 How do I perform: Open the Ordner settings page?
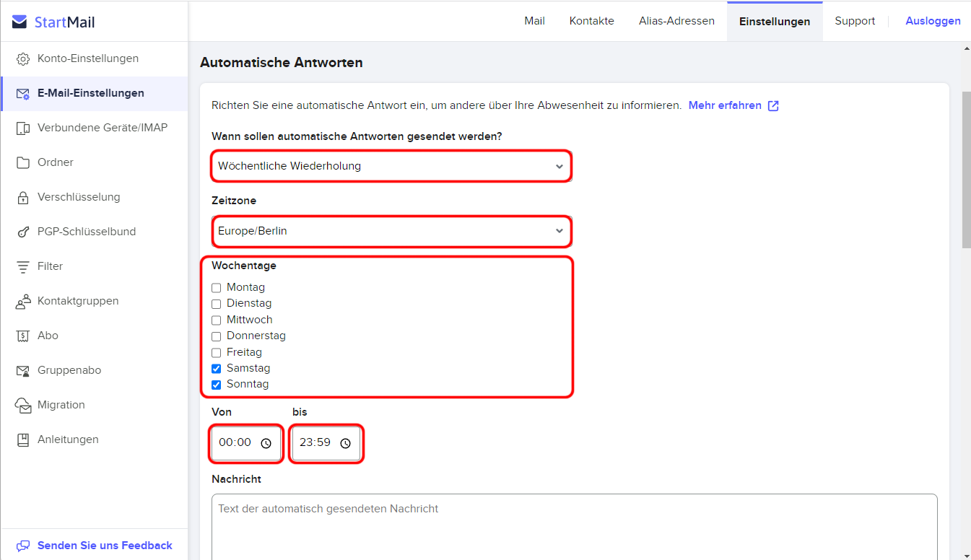[94, 162]
